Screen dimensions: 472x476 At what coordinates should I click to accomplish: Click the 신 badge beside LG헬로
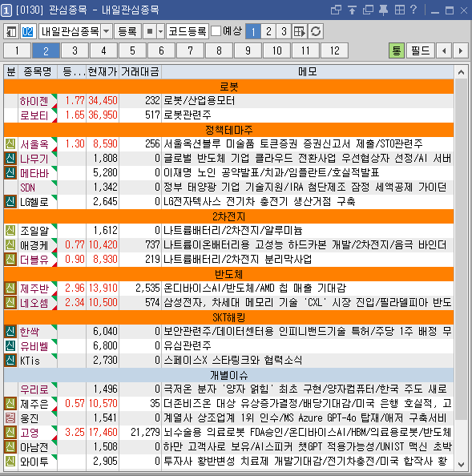click(x=10, y=201)
